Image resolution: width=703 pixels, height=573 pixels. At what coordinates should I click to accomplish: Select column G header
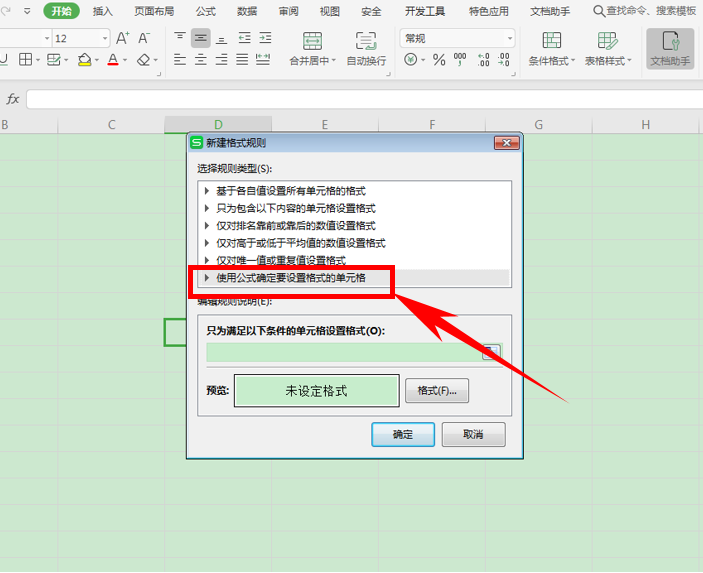click(538, 125)
